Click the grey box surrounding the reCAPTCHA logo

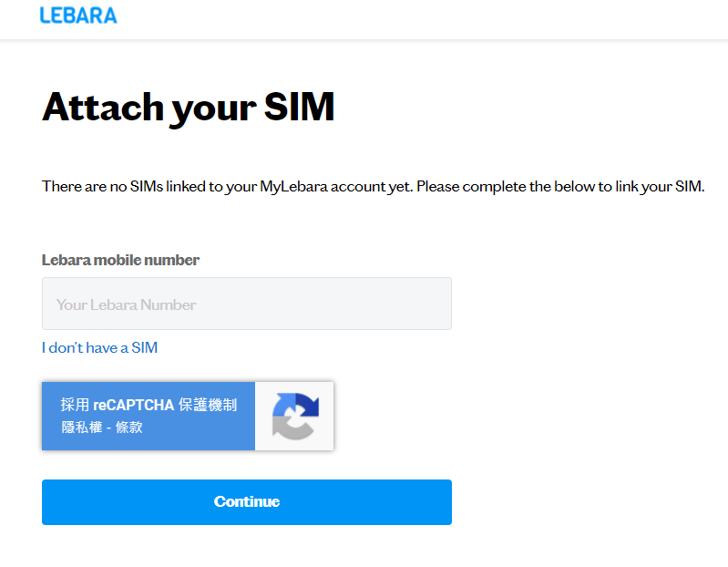[x=294, y=416]
